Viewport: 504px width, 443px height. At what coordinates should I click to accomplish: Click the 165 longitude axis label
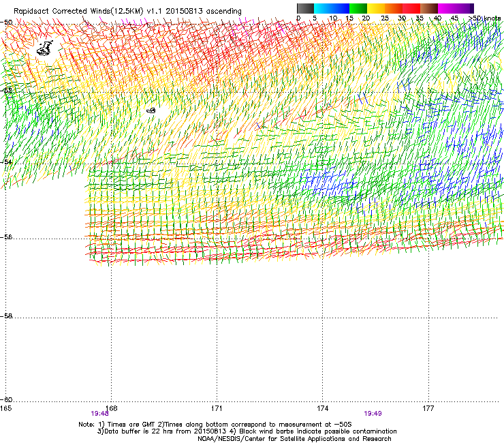tap(5, 408)
